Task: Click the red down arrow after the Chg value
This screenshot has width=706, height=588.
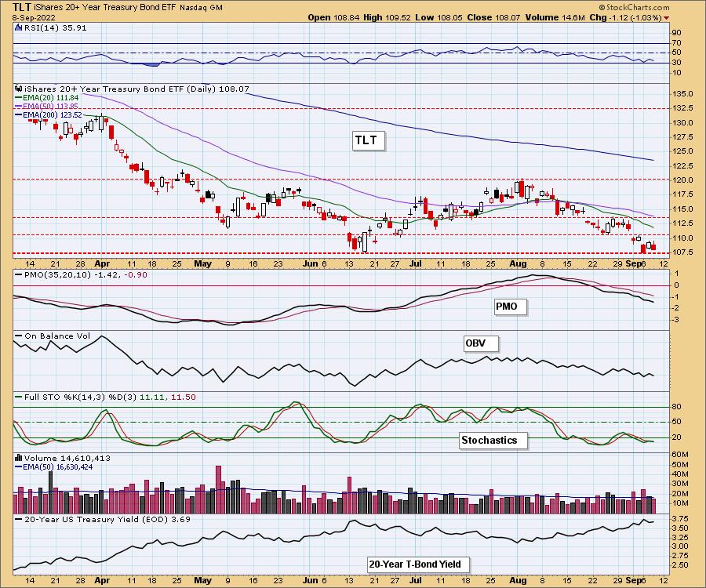Action: pos(666,18)
